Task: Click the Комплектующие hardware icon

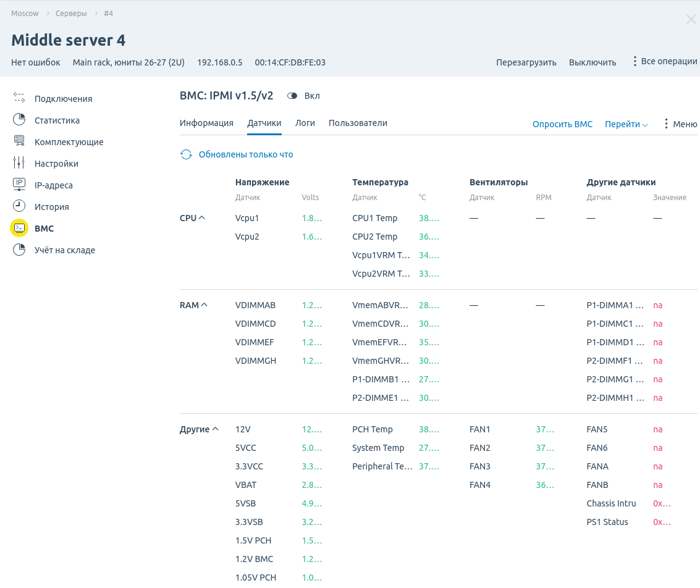Action: tap(19, 141)
